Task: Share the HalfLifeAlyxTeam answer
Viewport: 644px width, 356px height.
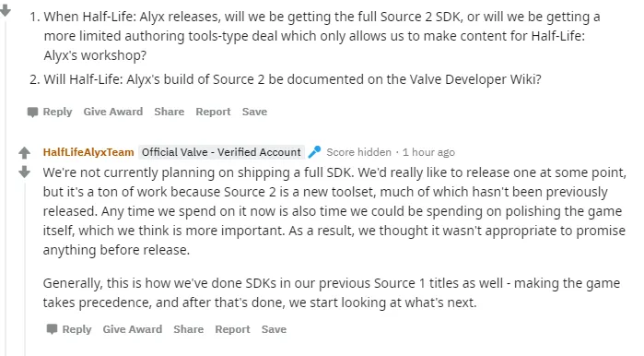Action: [189, 329]
